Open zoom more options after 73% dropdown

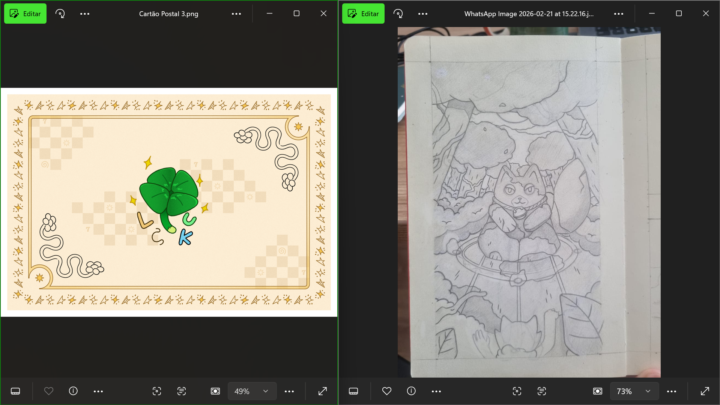click(x=671, y=391)
